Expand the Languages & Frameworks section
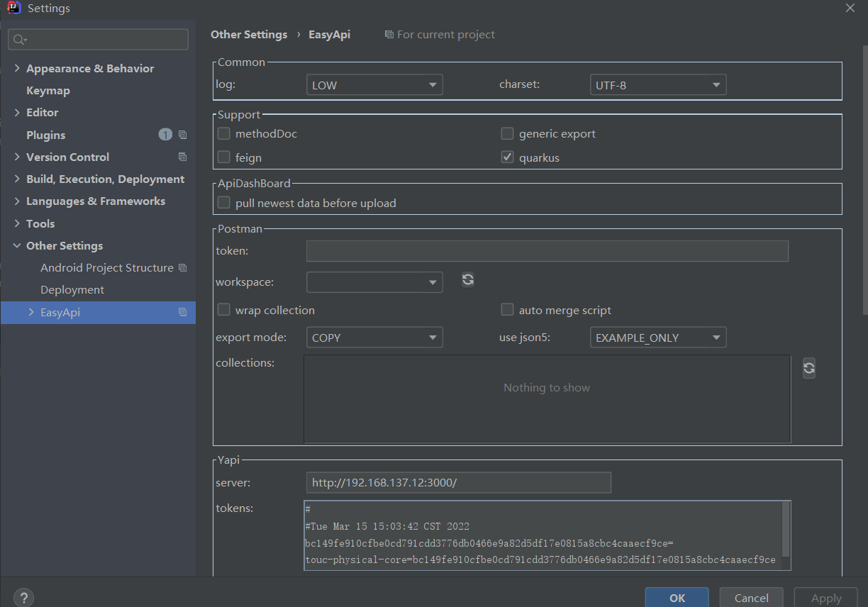868x607 pixels. (17, 201)
